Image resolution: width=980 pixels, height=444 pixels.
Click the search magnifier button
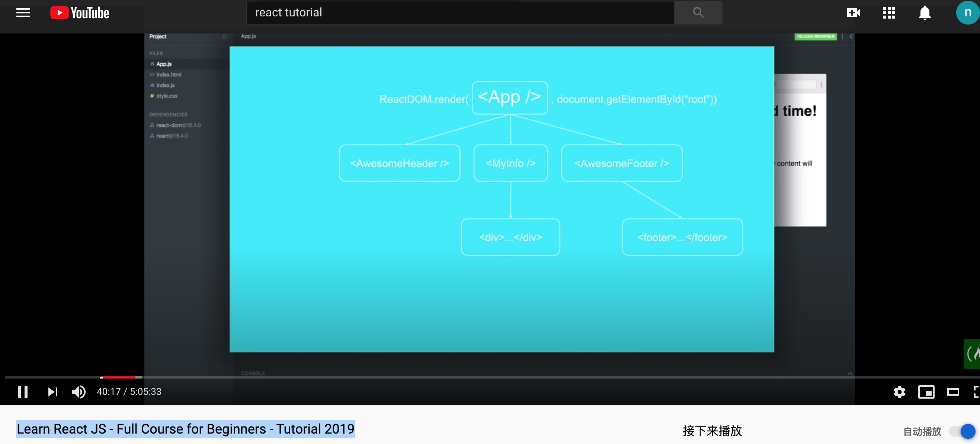[x=698, y=13]
